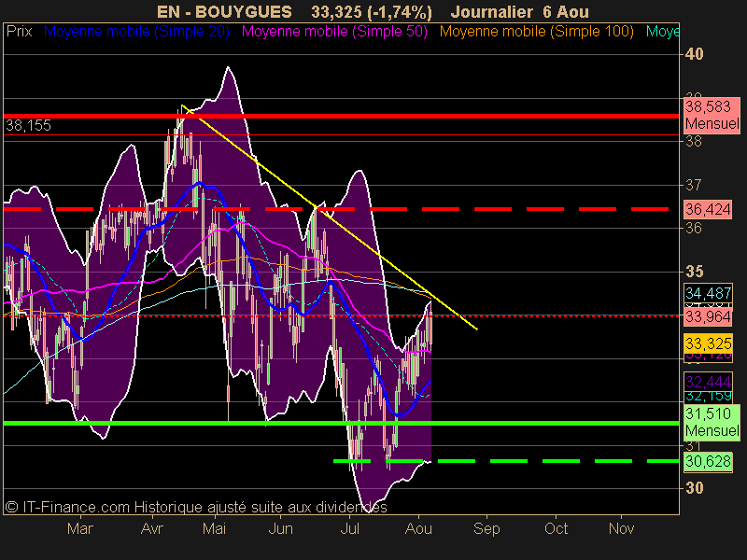Image resolution: width=747 pixels, height=560 pixels.
Task: Click the '32,444' moving average price tag
Action: click(708, 382)
